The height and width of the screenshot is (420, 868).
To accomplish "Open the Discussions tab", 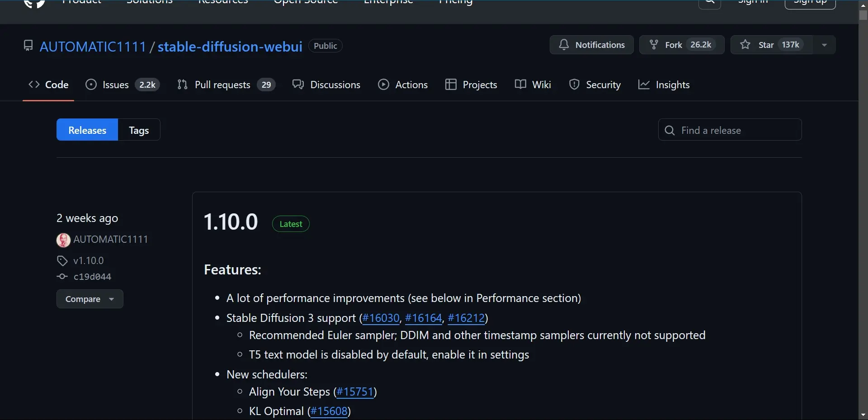I will click(326, 85).
